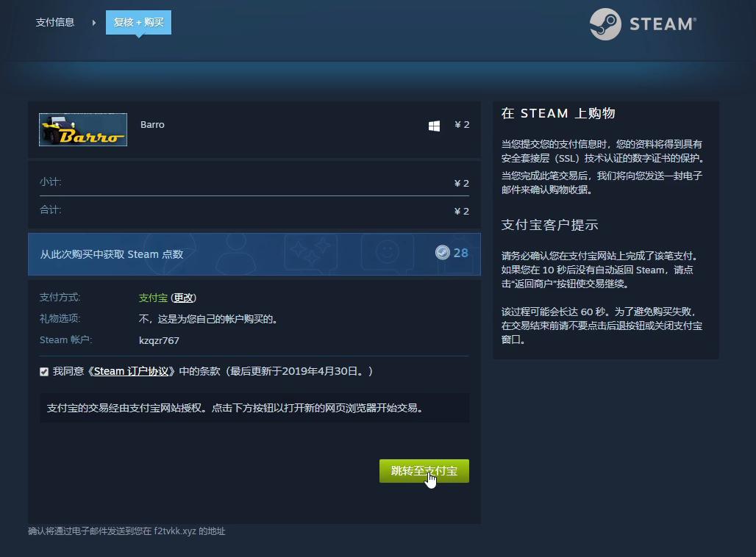Click the round Steam spiral logo icon
This screenshot has width=756, height=557.
pos(606,24)
